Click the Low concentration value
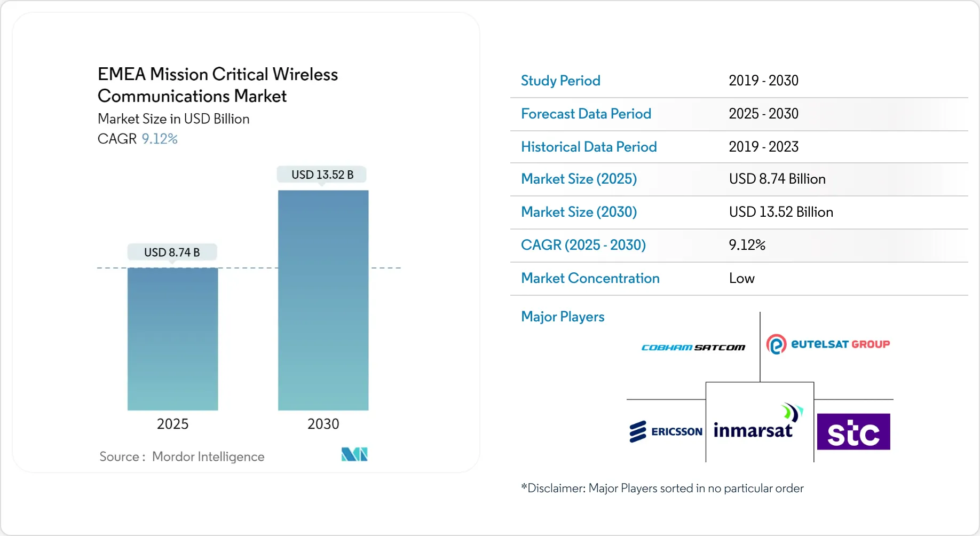The image size is (980, 536). click(741, 278)
